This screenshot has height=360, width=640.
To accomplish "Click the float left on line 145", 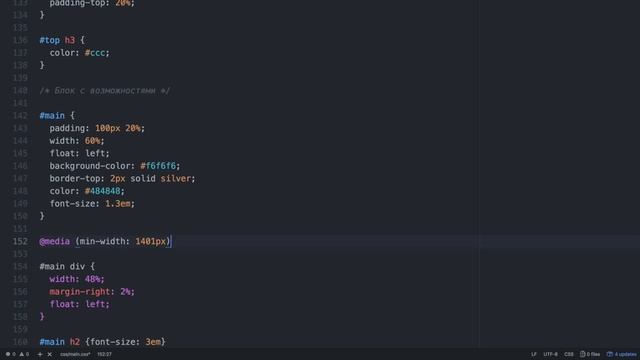I will point(80,153).
